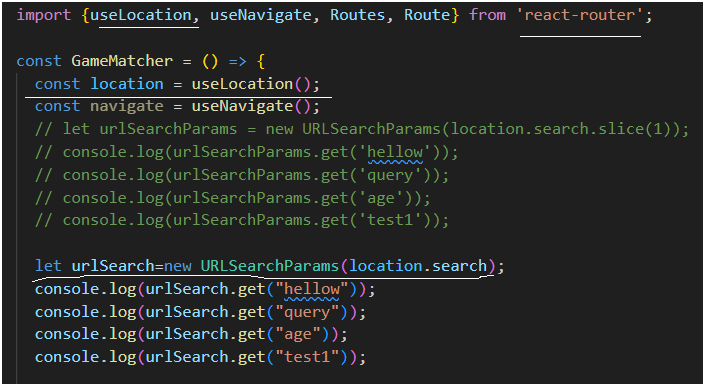Image resolution: width=703 pixels, height=384 pixels.
Task: Click useNavigate in the import statement
Action: 260,16
